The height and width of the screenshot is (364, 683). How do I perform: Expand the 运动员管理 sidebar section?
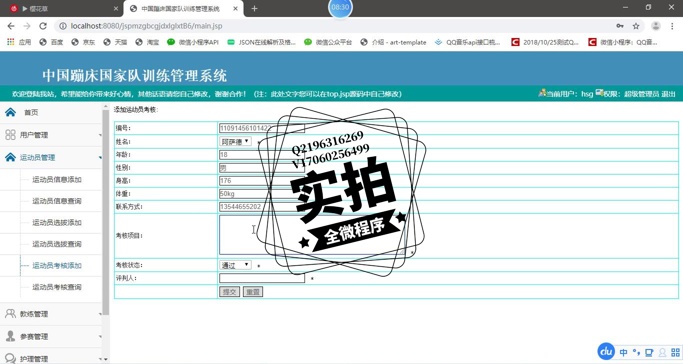[x=51, y=157]
